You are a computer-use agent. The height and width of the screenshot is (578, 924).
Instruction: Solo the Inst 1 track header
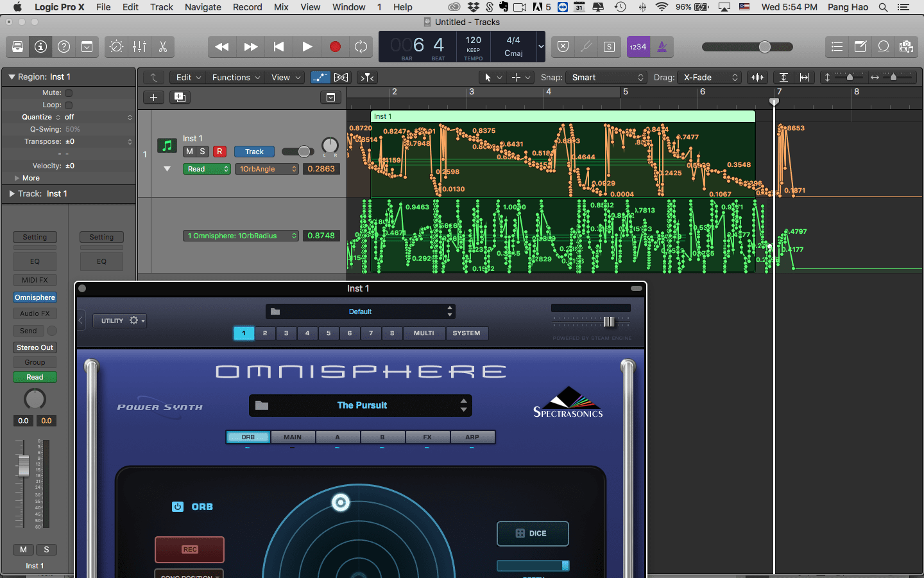[202, 152]
